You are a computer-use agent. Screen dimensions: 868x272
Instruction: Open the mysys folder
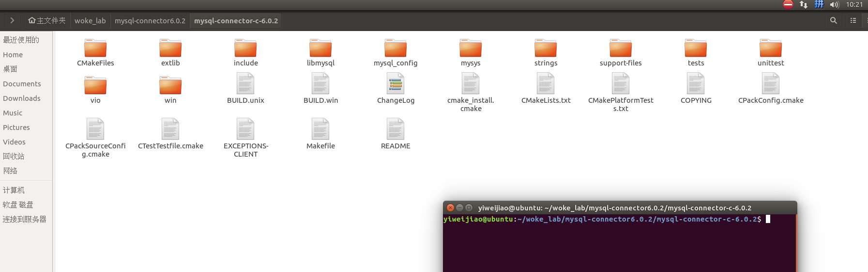pyautogui.click(x=471, y=48)
